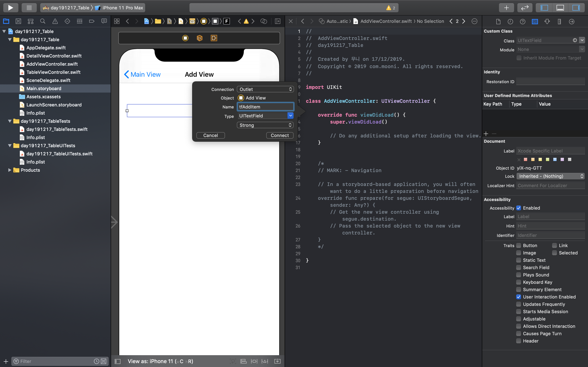Pick the red label color swatch

[x=526, y=159]
